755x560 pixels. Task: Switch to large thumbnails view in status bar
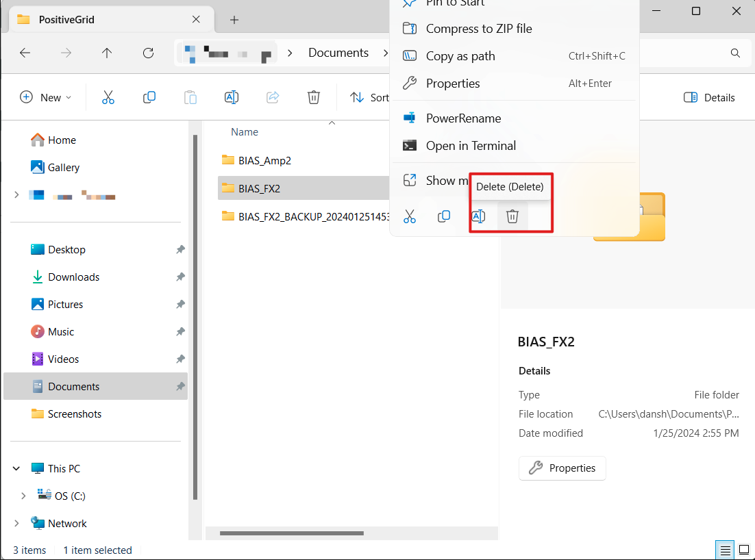(x=743, y=550)
